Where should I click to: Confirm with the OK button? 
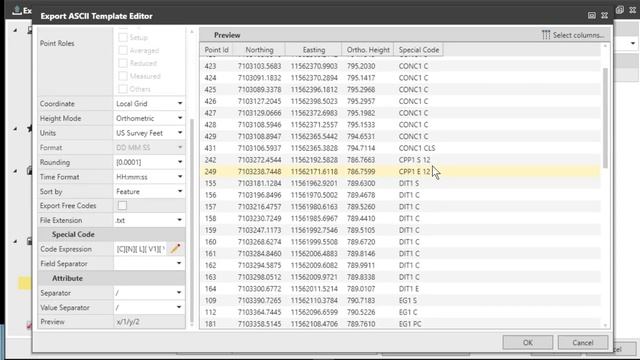(528, 342)
